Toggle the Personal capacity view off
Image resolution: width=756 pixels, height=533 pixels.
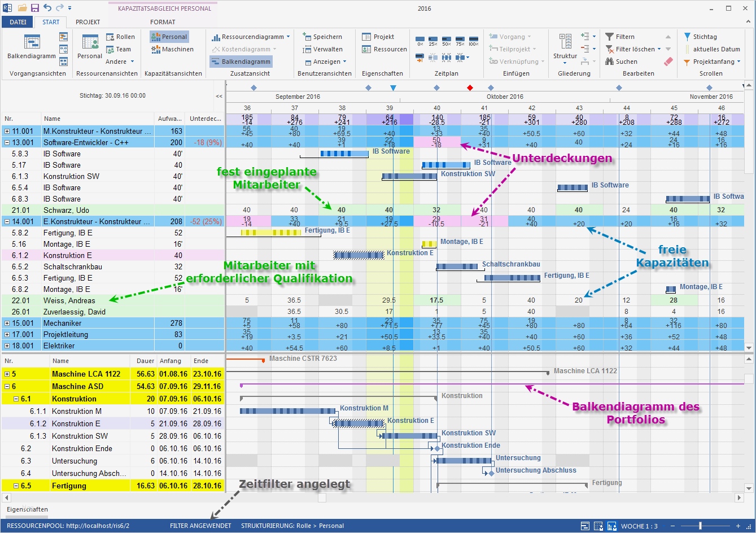(x=170, y=37)
